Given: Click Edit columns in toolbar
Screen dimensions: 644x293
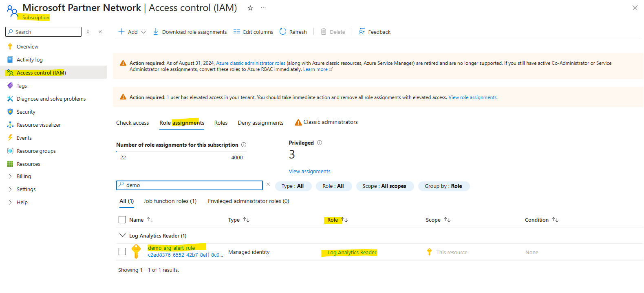Looking at the screenshot, I should [x=253, y=32].
